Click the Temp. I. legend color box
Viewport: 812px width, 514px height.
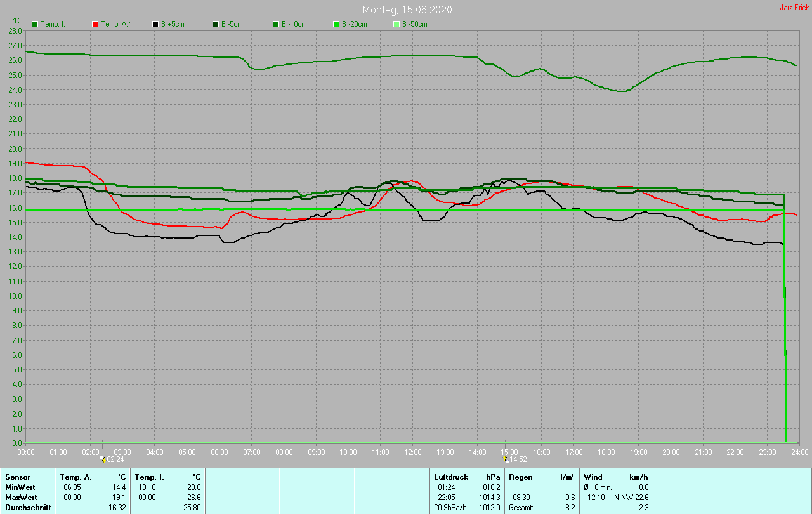coord(35,24)
